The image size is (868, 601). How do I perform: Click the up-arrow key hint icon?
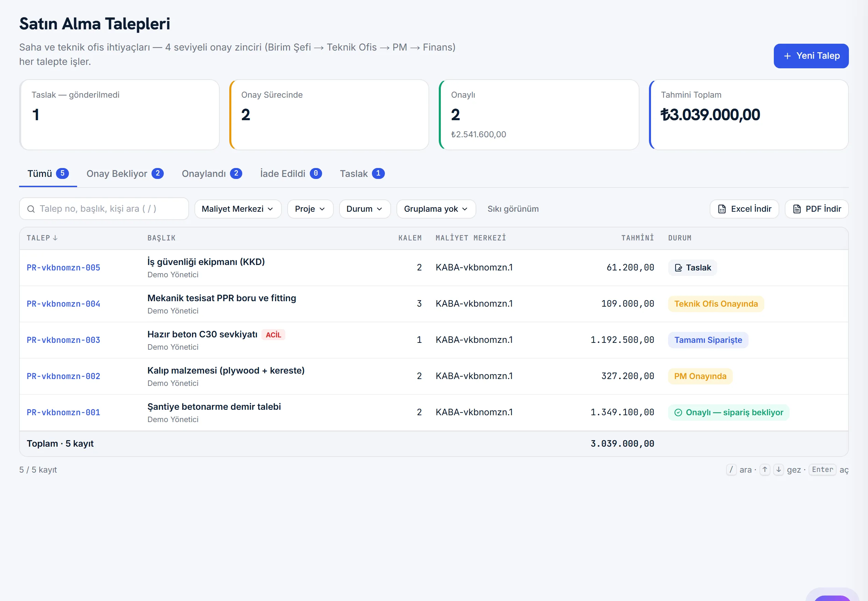[x=765, y=470]
